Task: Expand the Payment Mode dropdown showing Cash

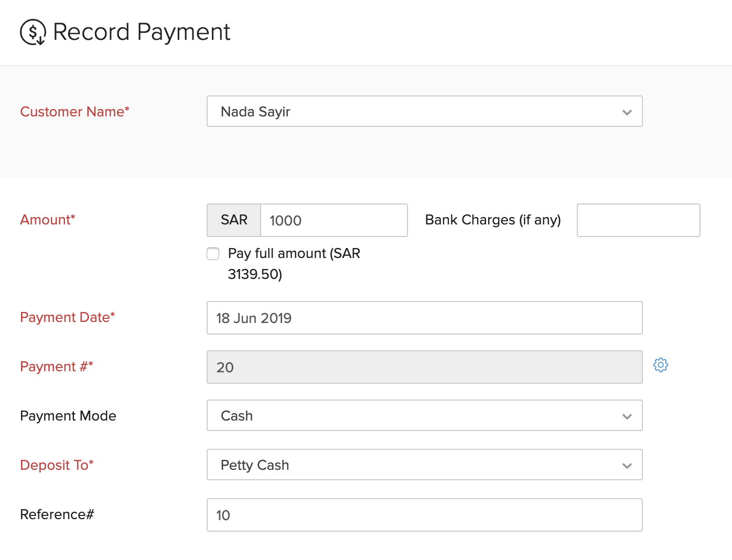Action: pos(424,415)
